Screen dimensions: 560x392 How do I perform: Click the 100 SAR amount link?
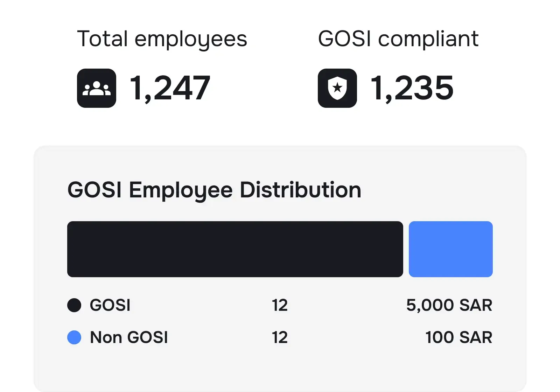pyautogui.click(x=458, y=337)
